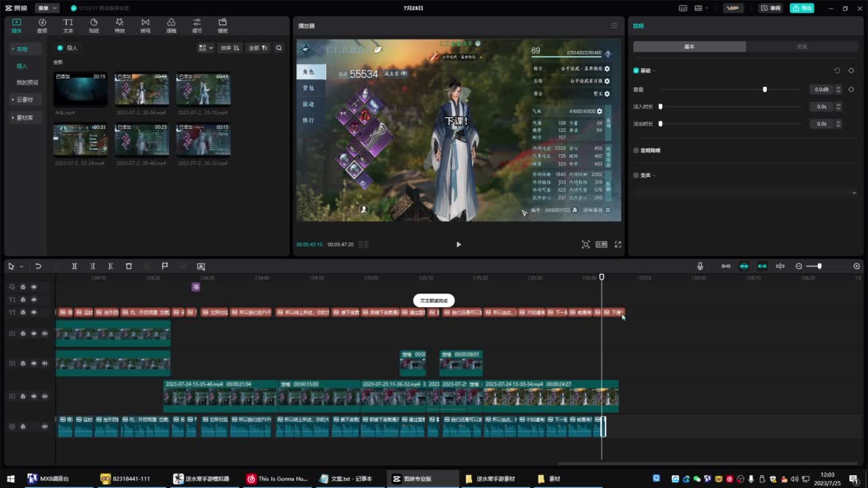The image size is (868, 488).
Task: Hide the effects track with its eye icon
Action: coord(34,287)
